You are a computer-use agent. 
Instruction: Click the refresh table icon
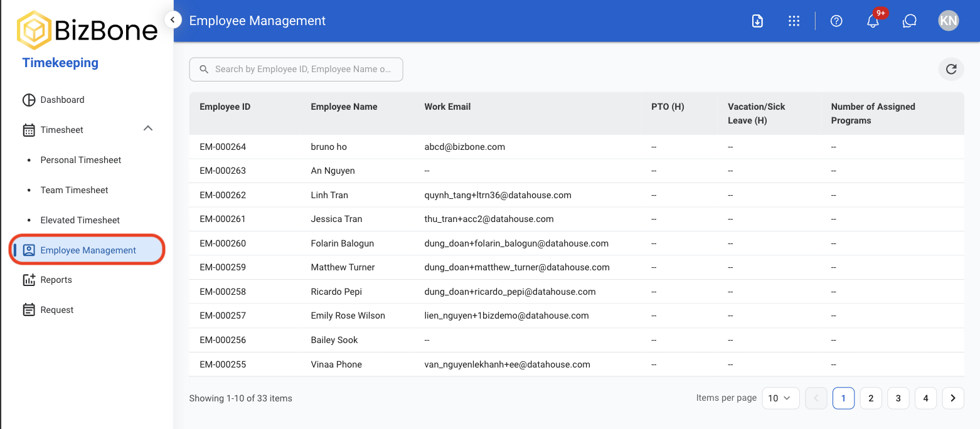click(x=951, y=69)
